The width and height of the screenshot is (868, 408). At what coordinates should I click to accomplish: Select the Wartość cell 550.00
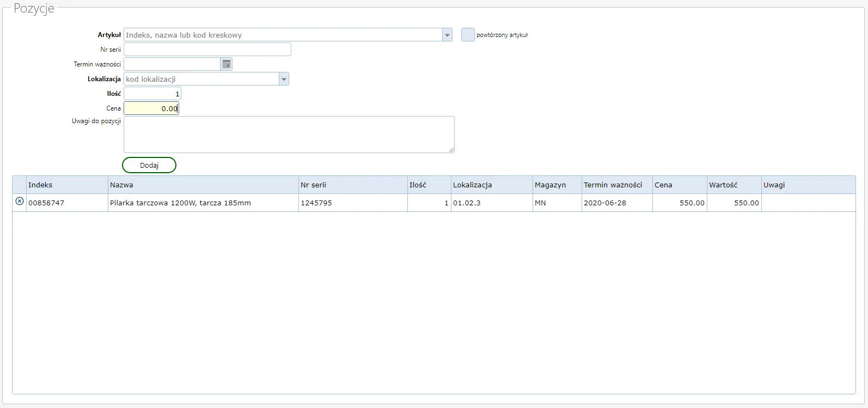click(x=734, y=203)
